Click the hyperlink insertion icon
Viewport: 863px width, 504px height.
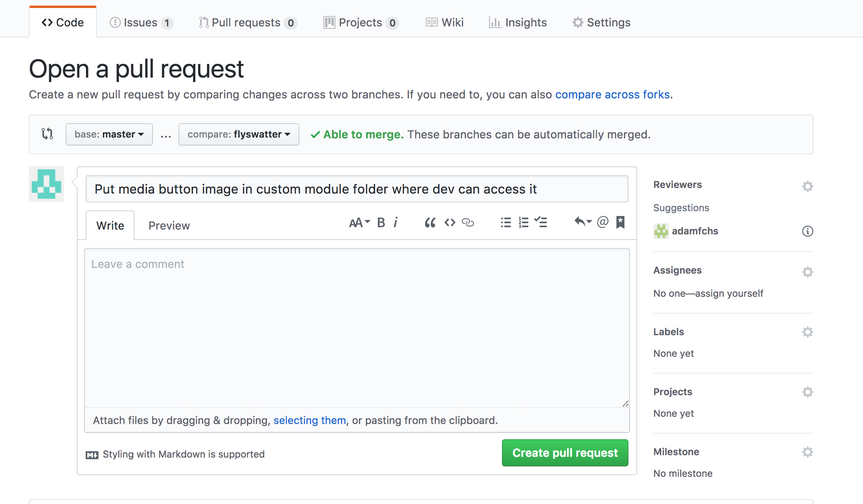(x=468, y=222)
